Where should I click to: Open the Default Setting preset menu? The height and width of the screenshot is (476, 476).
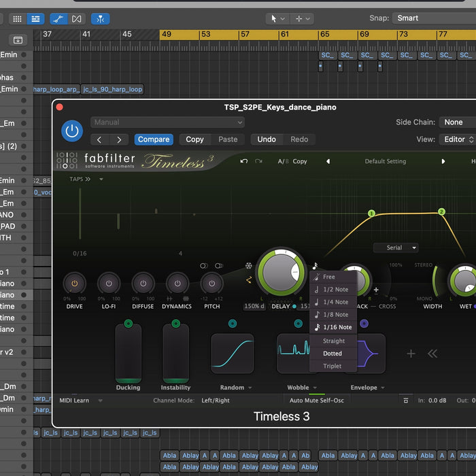pyautogui.click(x=386, y=162)
